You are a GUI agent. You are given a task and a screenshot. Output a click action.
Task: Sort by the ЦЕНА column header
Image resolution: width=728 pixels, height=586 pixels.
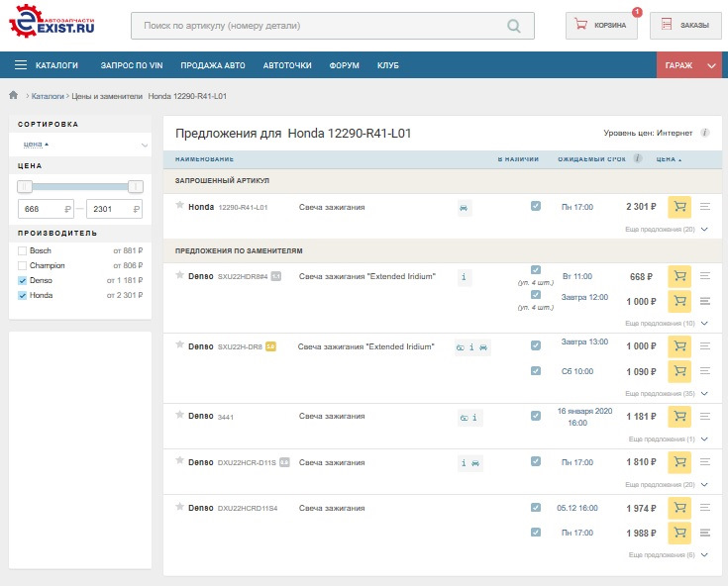669,159
